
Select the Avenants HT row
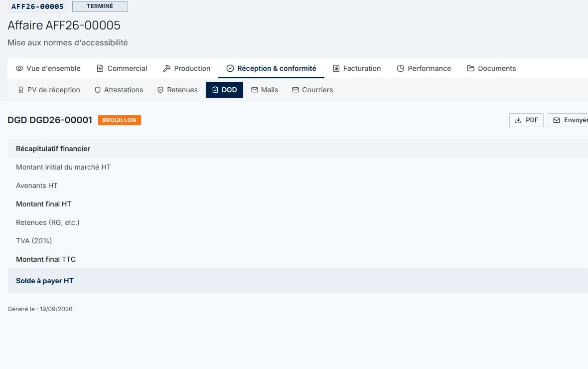click(298, 185)
